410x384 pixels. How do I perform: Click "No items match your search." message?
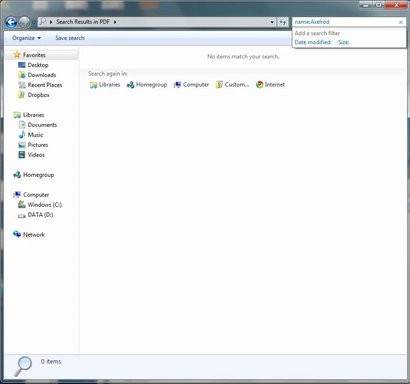(243, 57)
